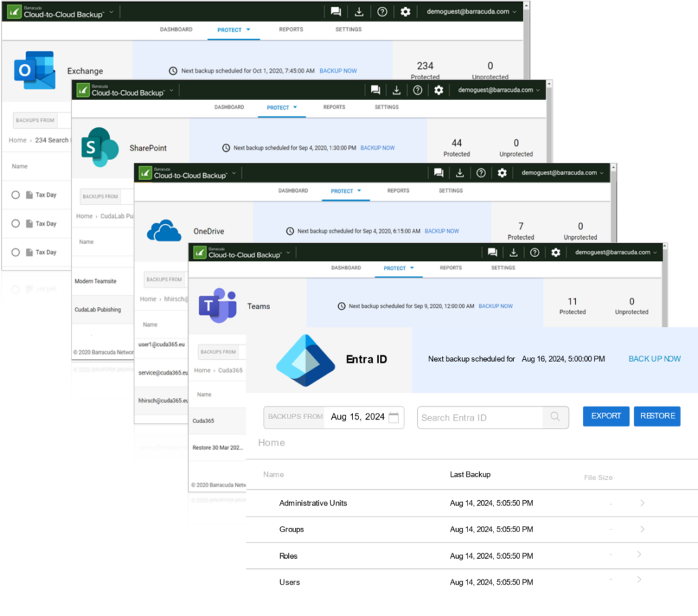Open the REPORTS tab in SharePoint window
The image size is (698, 616).
click(x=334, y=107)
